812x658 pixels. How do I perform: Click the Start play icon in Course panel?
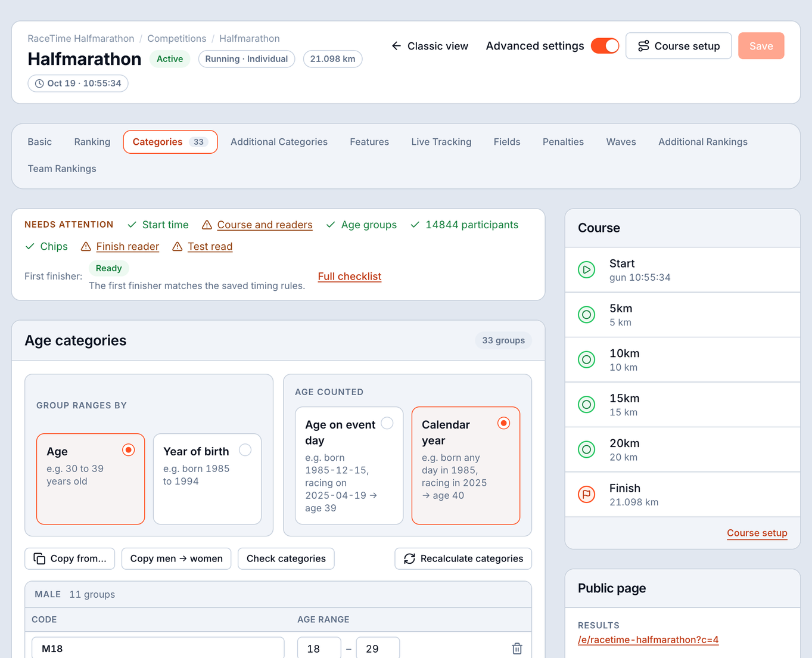[x=587, y=270]
